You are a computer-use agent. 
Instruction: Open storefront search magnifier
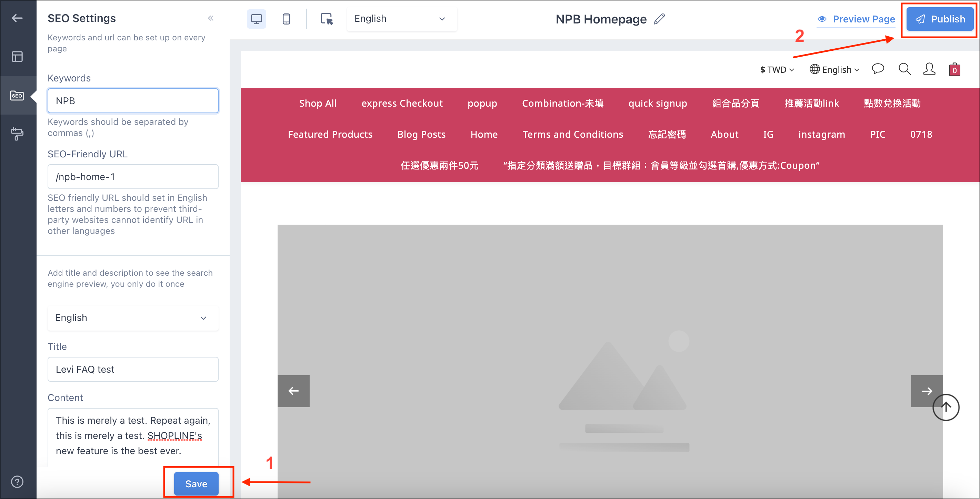[904, 69]
